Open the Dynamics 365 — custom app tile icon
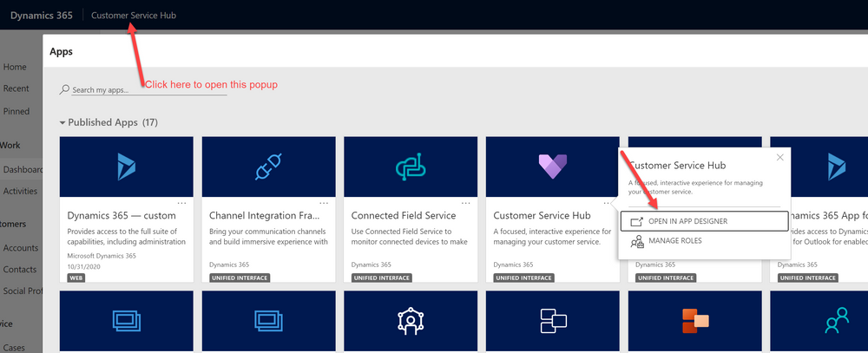 click(x=126, y=167)
